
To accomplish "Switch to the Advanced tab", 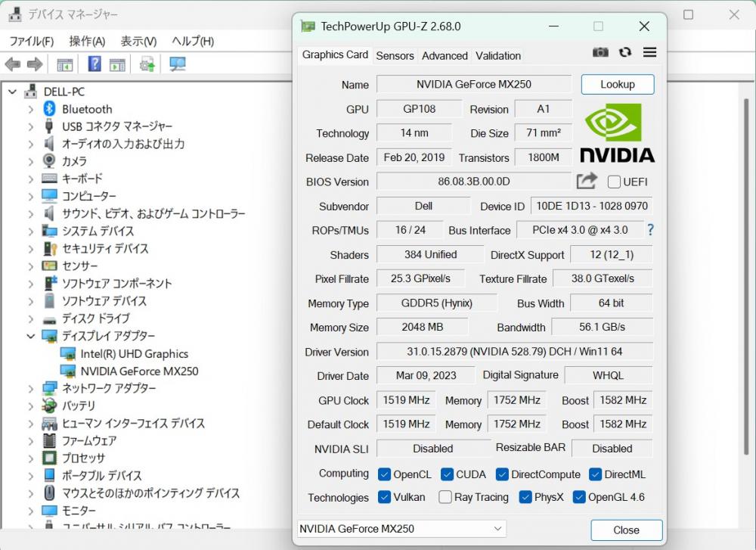I will (x=445, y=55).
